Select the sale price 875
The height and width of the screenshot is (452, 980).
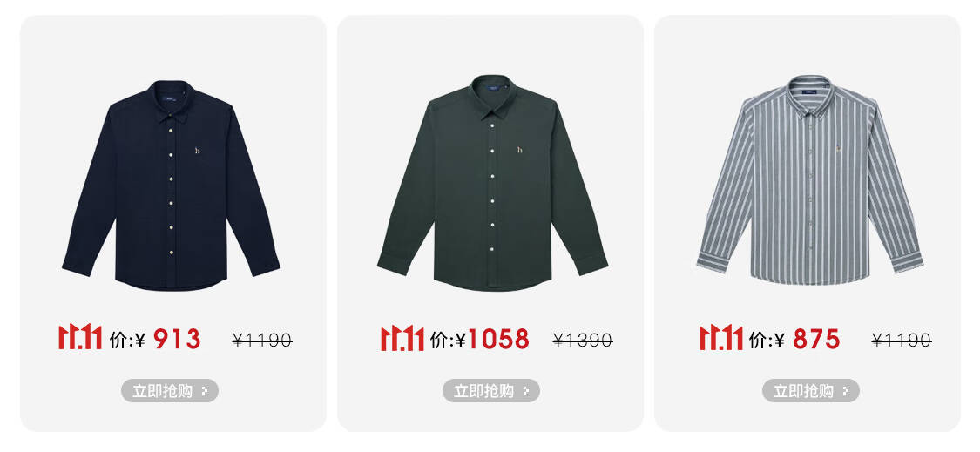(816, 339)
